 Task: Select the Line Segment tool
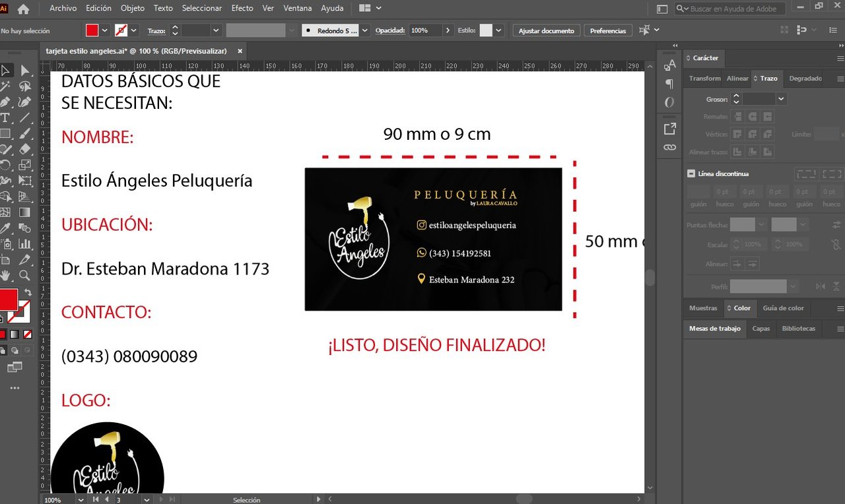[x=24, y=118]
